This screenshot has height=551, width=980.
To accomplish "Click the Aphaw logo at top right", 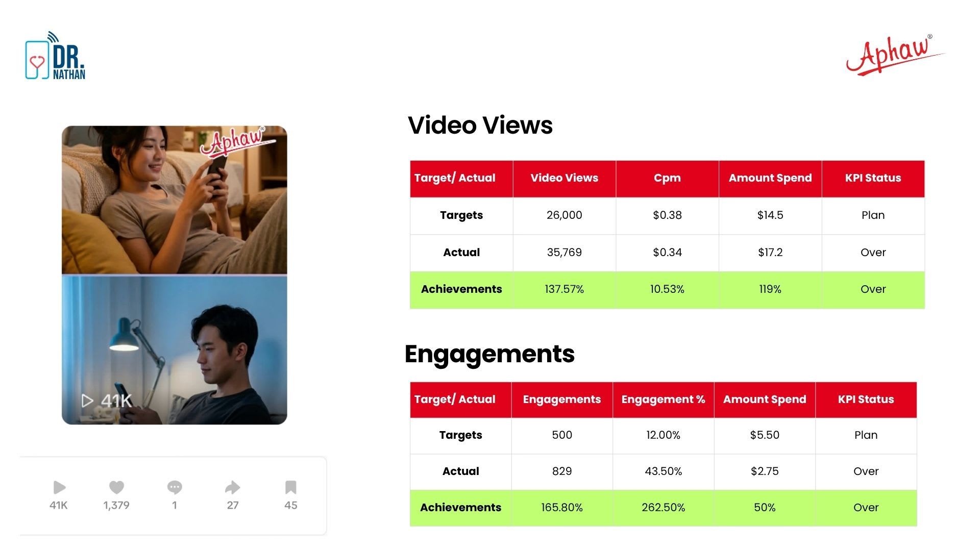I will point(895,55).
